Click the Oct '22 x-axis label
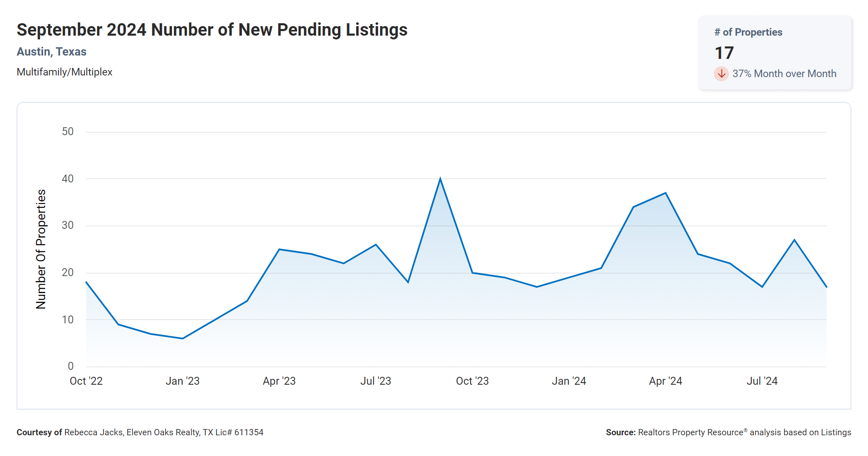 (x=86, y=381)
